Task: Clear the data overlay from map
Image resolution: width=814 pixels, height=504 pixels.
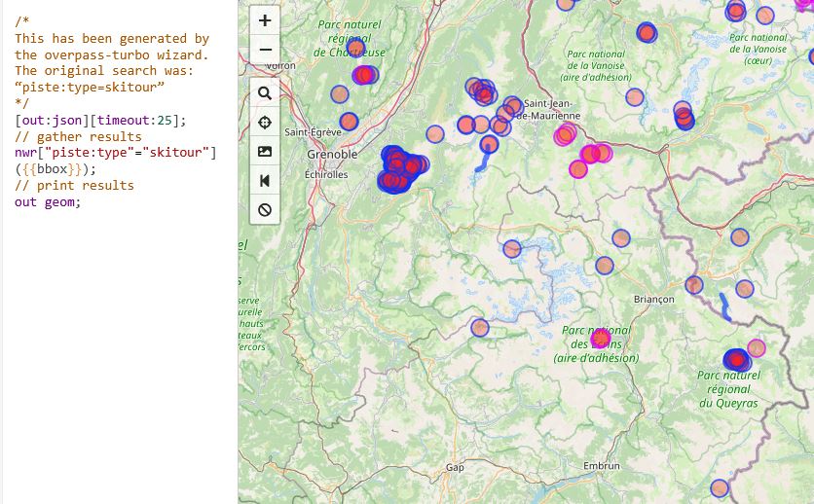Action: 265,210
